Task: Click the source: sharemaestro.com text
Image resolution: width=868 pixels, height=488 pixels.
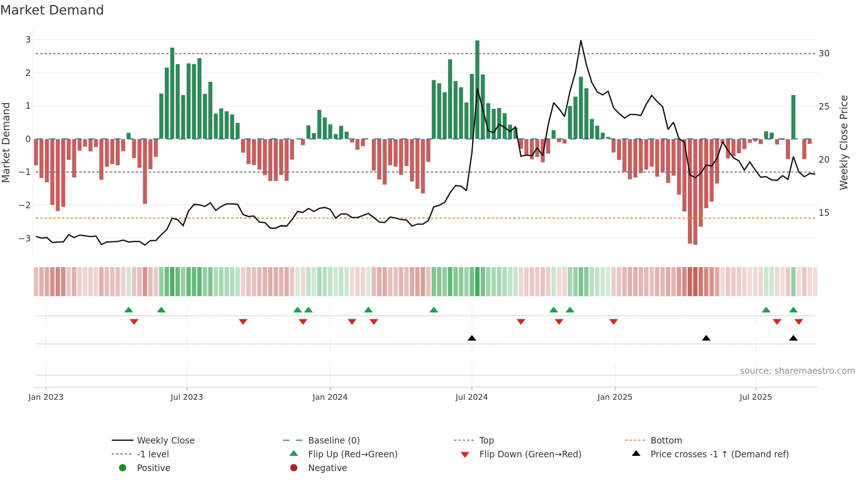Action: click(797, 371)
